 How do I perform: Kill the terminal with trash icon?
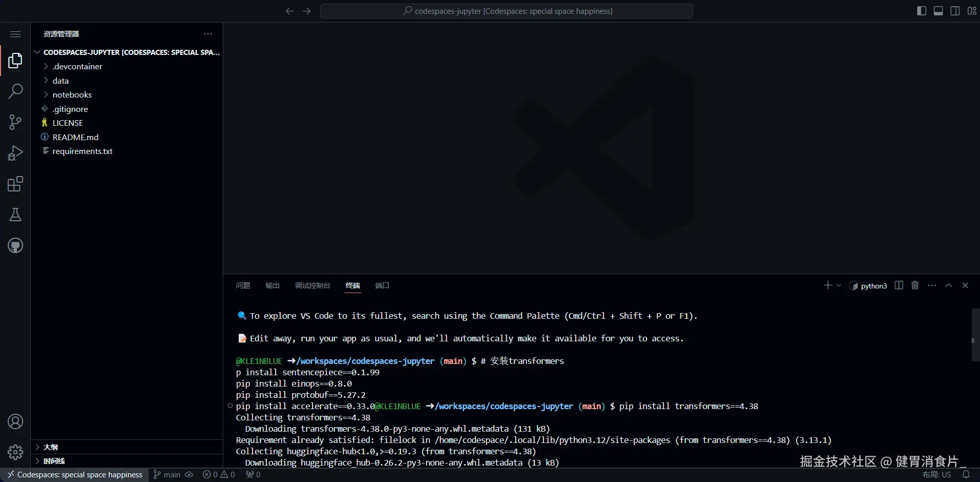point(915,285)
